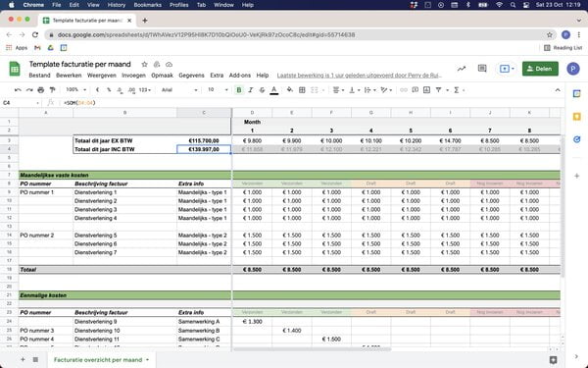Open the Gegevens menu
The width and height of the screenshot is (588, 368).
pyautogui.click(x=191, y=76)
